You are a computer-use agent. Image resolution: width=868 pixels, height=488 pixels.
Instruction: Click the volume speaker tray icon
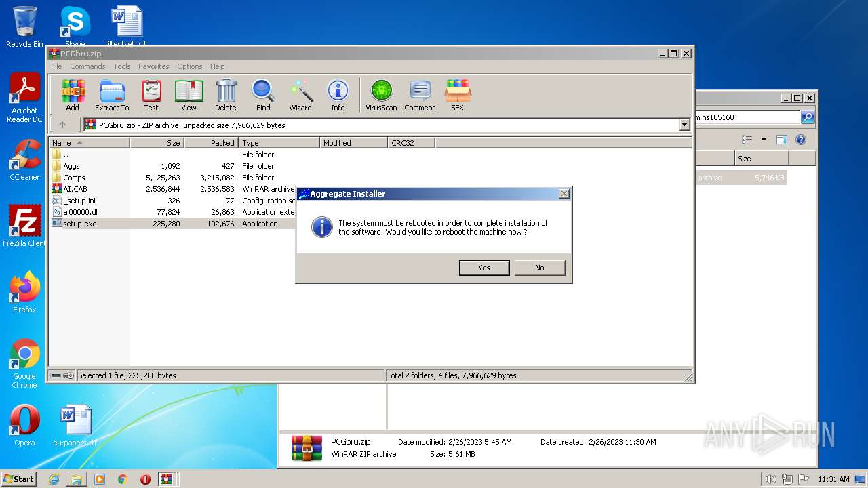coord(770,479)
